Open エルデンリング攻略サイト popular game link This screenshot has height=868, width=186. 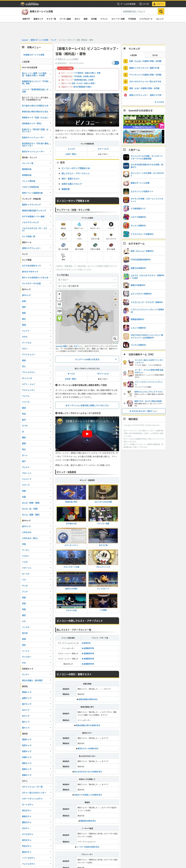pos(142,191)
